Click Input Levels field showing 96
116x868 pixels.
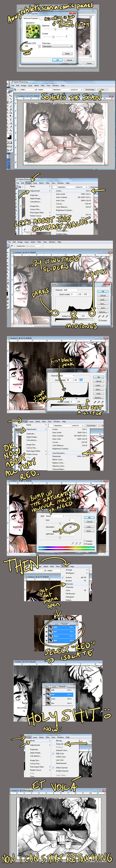point(69,380)
